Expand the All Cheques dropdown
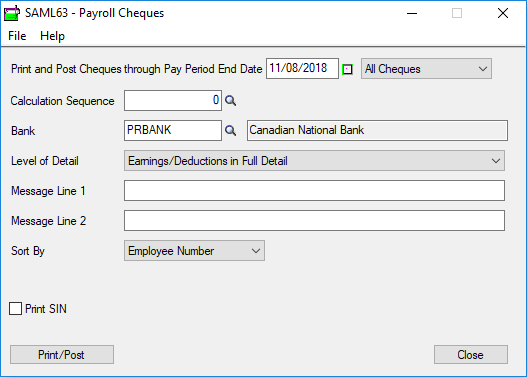The width and height of the screenshot is (528, 378). coord(426,69)
